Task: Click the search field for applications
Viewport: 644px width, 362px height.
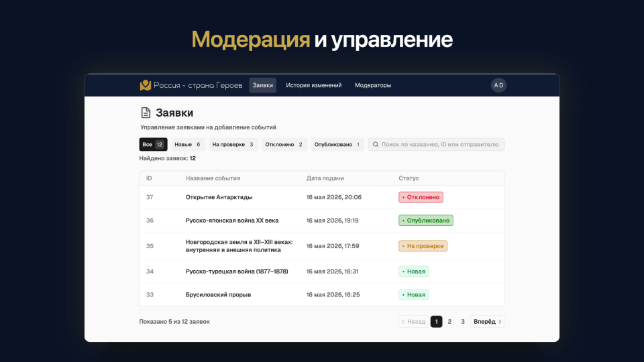Action: 436,145
